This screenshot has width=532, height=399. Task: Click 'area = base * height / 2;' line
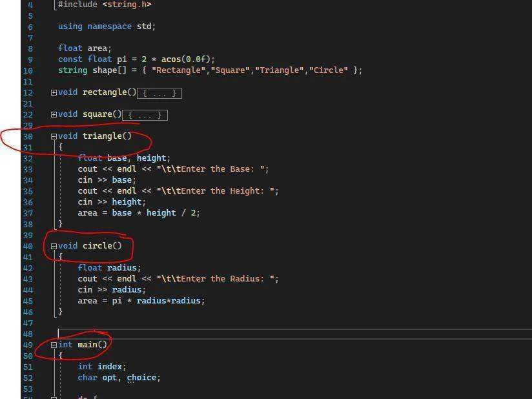coord(139,213)
